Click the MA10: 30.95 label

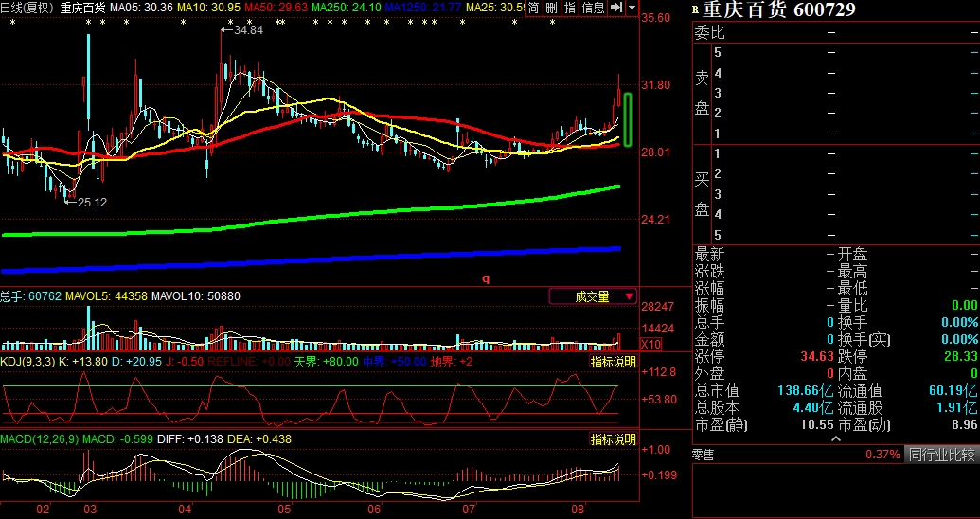(208, 9)
